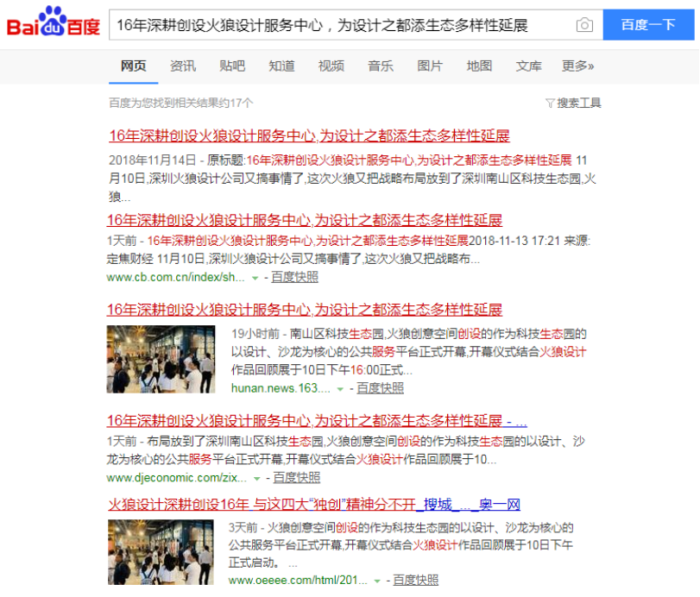The image size is (700, 597).
Task: Open the 火狼设计深耕创设16年 result title
Action: (x=314, y=505)
